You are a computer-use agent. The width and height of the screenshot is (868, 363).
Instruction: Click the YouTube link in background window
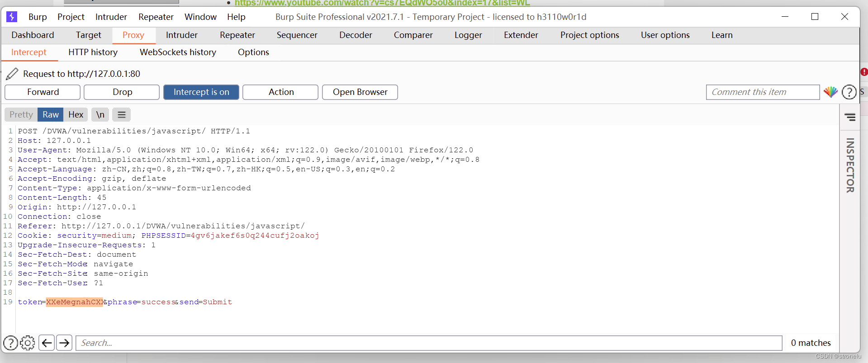[x=382, y=3]
